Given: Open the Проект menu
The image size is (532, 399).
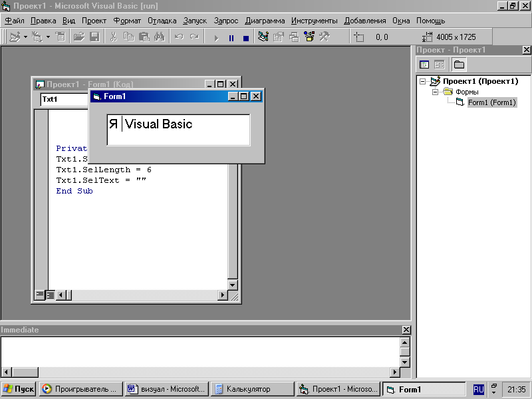Looking at the screenshot, I should point(94,21).
